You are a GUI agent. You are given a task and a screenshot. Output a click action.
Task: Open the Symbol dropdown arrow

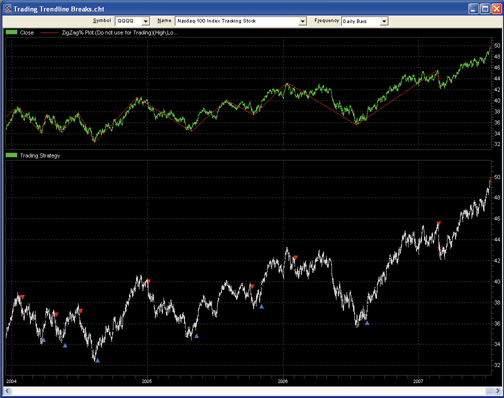tap(145, 21)
